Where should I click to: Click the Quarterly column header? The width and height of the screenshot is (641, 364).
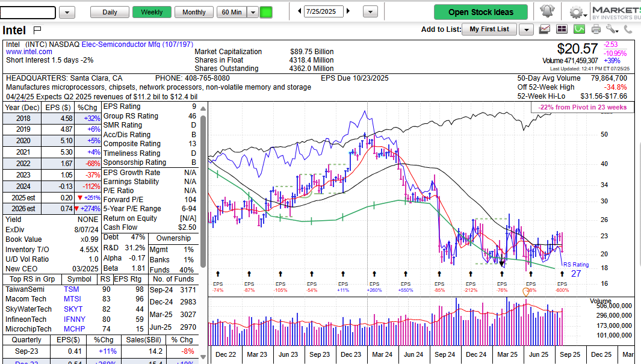click(26, 340)
